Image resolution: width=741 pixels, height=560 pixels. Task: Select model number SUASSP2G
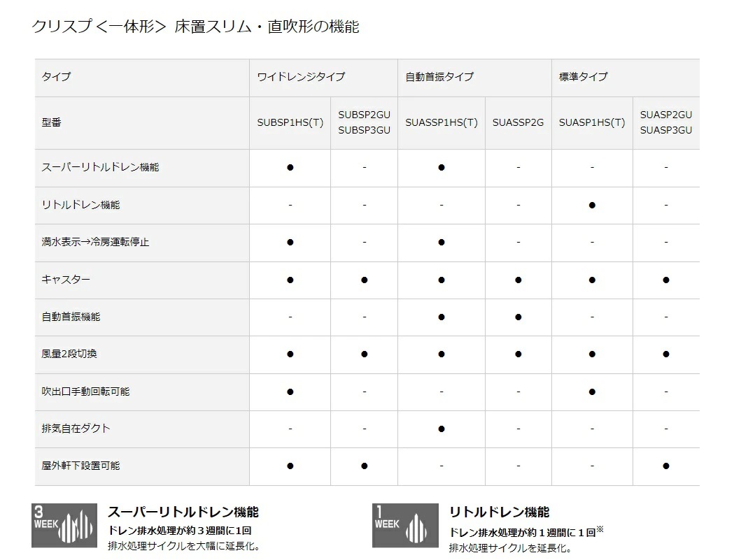click(518, 123)
